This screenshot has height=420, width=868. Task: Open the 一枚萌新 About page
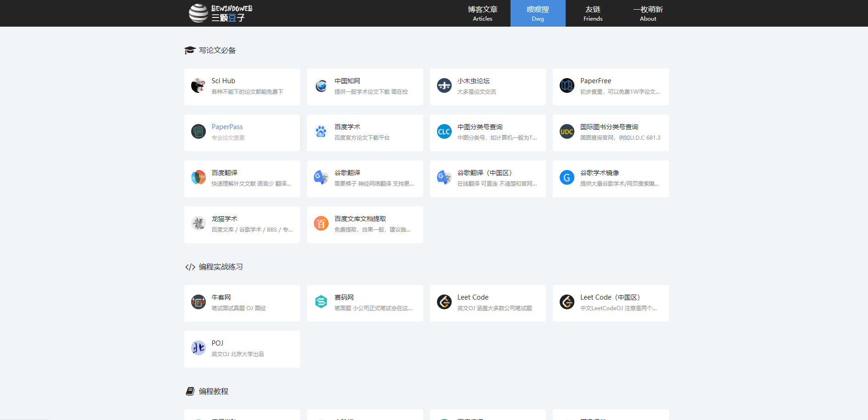[x=648, y=13]
